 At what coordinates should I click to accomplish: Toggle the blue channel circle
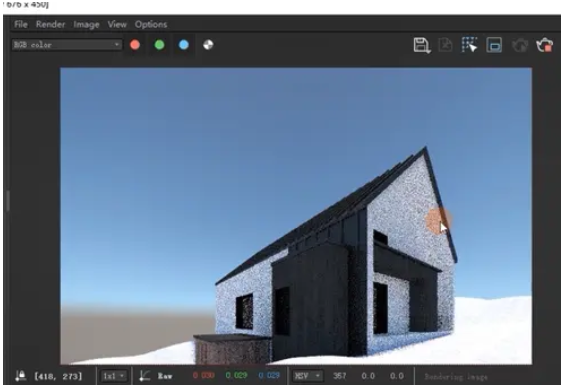coord(184,45)
